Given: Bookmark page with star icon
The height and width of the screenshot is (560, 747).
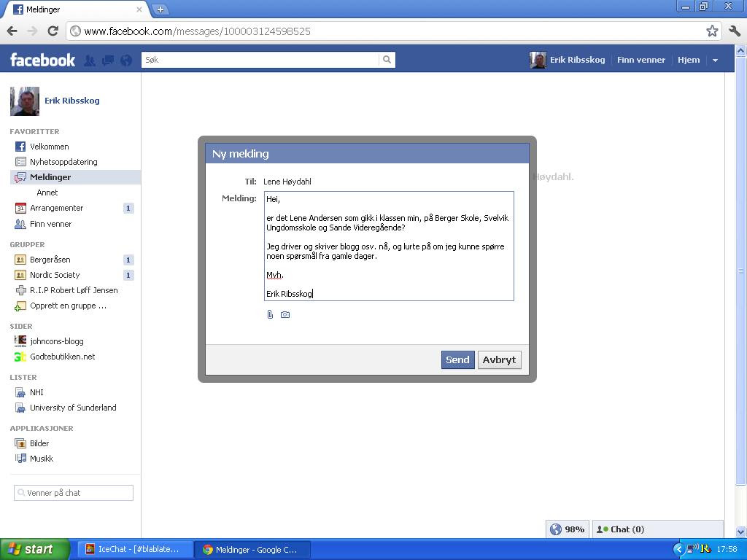Looking at the screenshot, I should (x=712, y=31).
